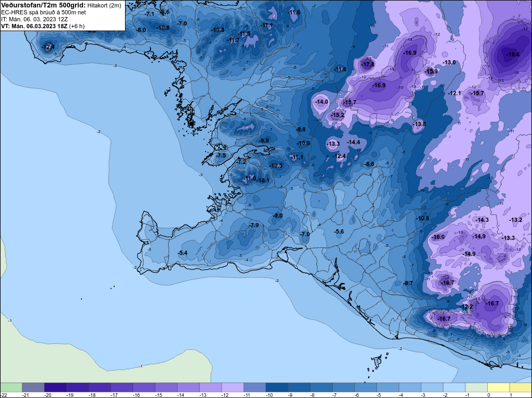This screenshot has height=398, width=532.
Task: Click the -14.0 temperature value
Action: point(321,102)
